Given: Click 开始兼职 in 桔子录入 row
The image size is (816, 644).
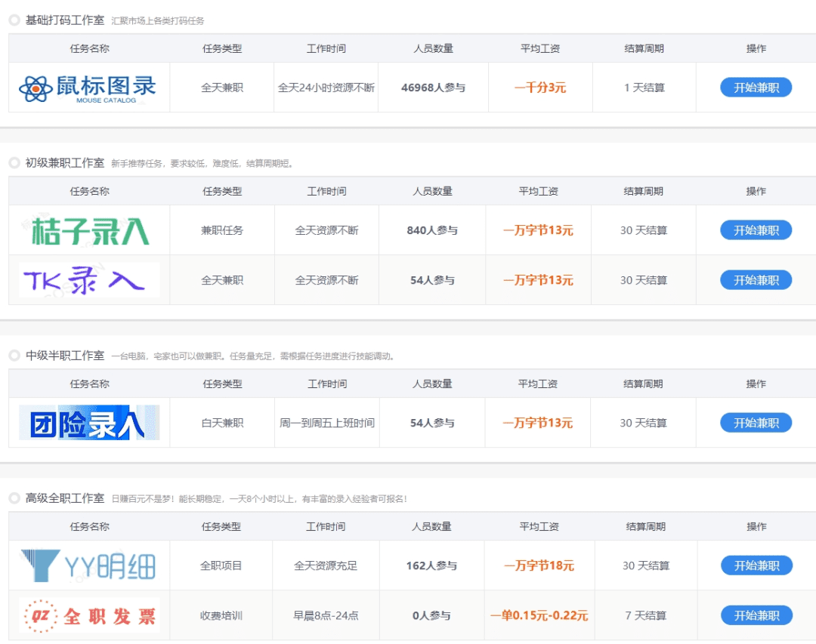Looking at the screenshot, I should 756,230.
